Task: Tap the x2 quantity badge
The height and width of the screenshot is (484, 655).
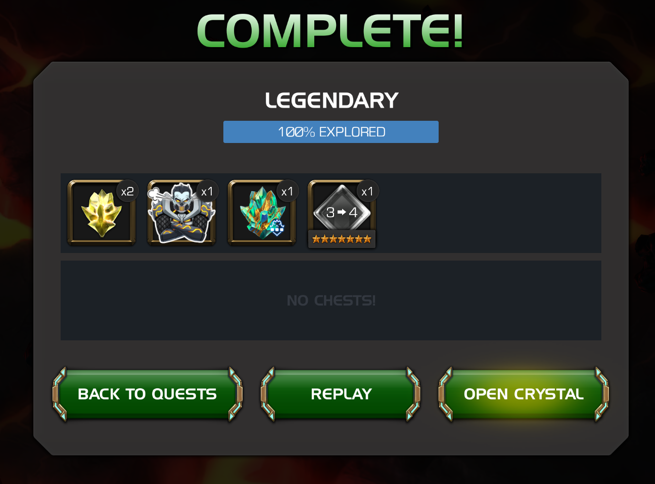Action: pyautogui.click(x=127, y=192)
